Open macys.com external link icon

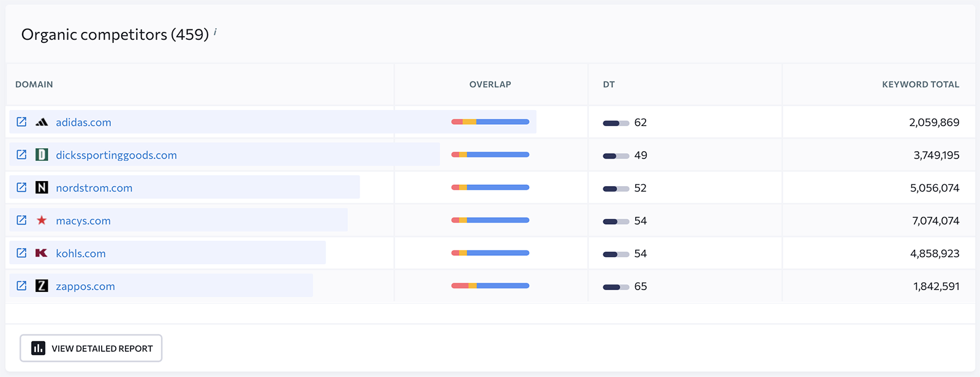coord(21,220)
